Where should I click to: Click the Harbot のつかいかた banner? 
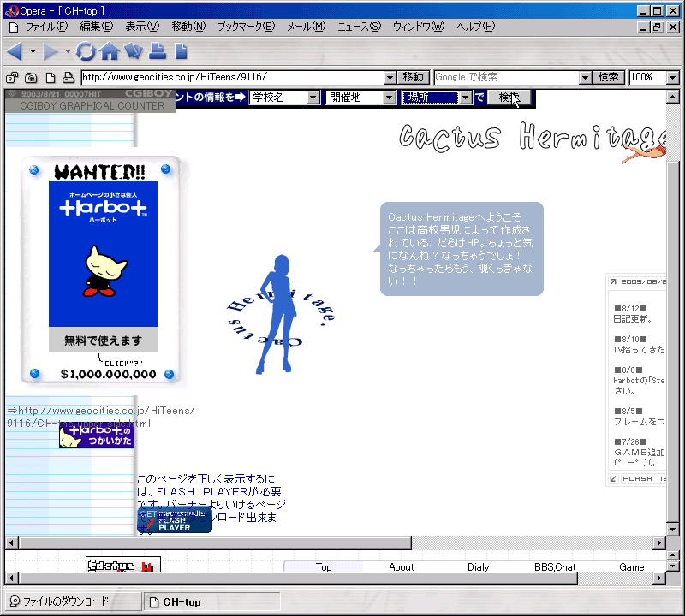pos(97,435)
